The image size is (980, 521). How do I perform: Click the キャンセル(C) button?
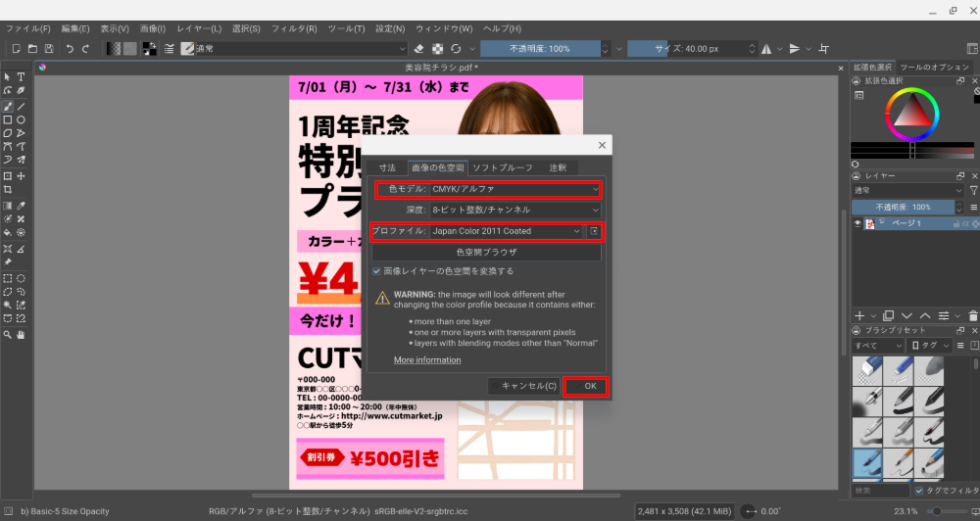(x=523, y=386)
